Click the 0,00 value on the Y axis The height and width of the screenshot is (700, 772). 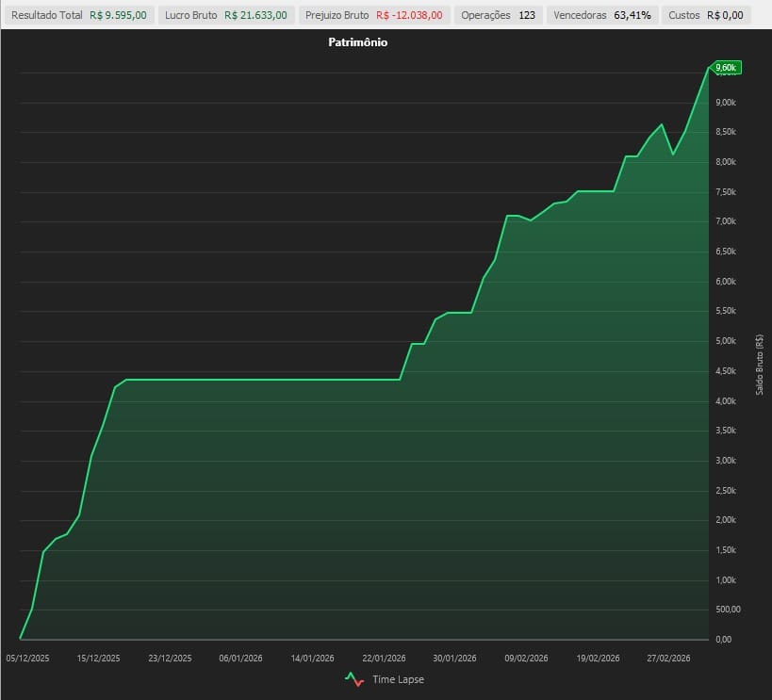click(x=723, y=640)
